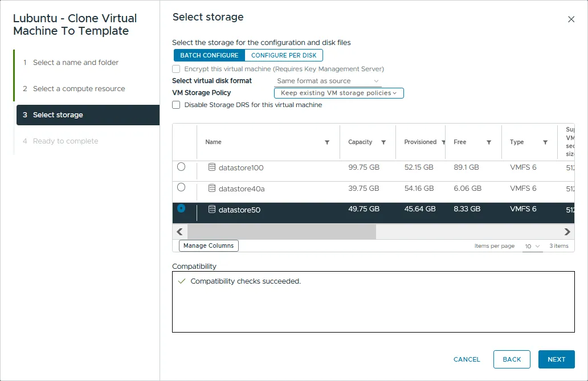Select the datastore40a radio button
This screenshot has height=381, width=588.
[181, 187]
